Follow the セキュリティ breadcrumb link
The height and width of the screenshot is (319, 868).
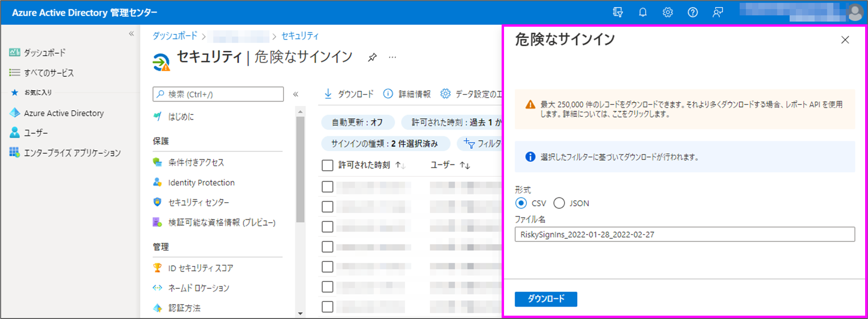(x=300, y=36)
